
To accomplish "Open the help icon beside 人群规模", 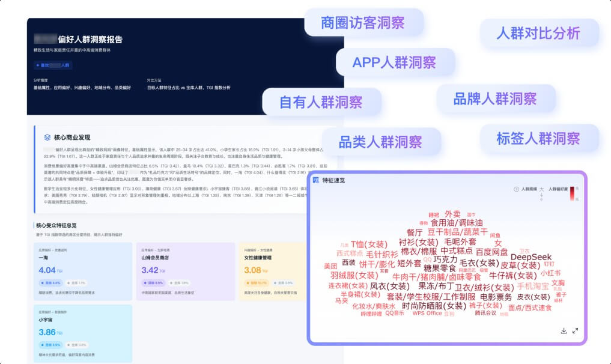I will [516, 189].
